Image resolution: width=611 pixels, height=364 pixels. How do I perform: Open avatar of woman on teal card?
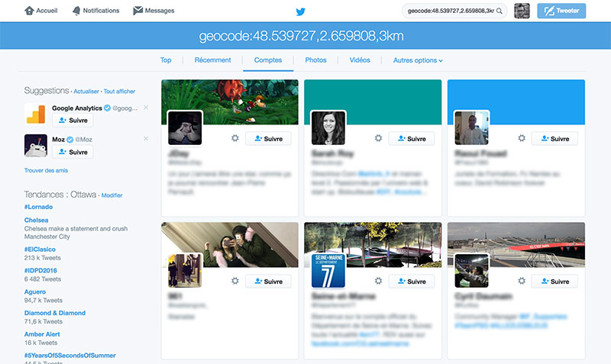tap(328, 128)
